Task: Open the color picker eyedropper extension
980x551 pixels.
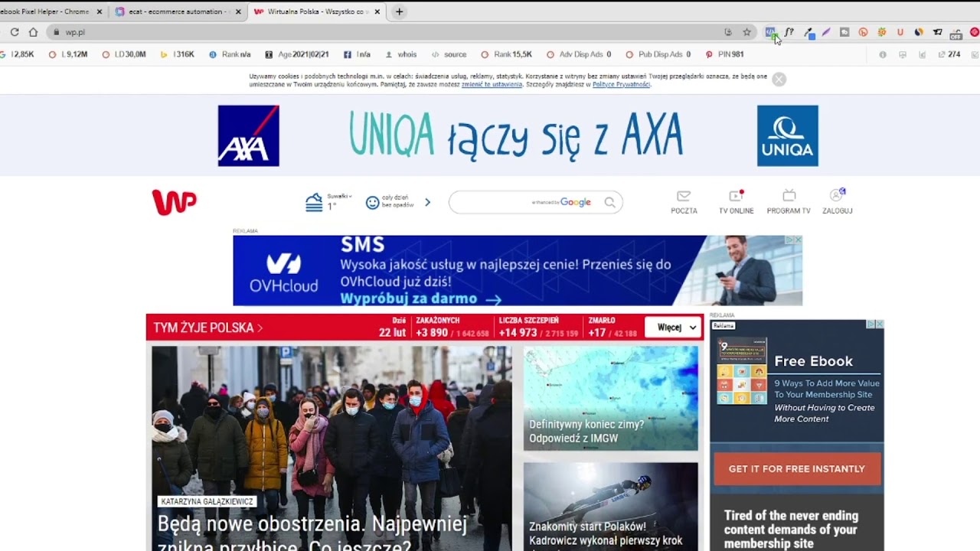Action: (x=808, y=32)
